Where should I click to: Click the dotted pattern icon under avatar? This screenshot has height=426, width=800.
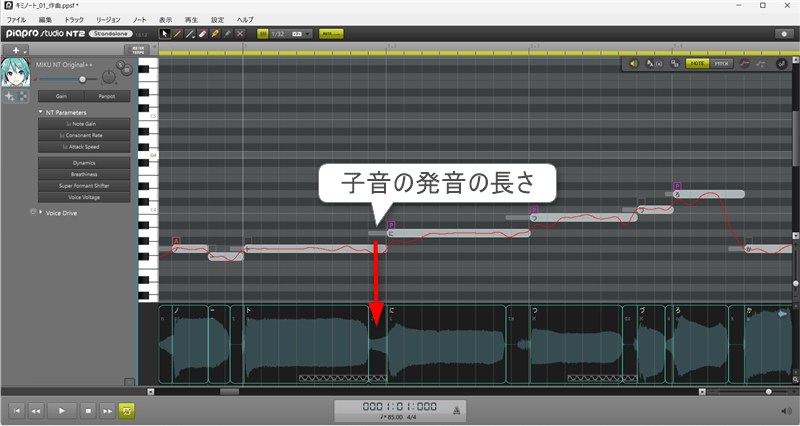tap(23, 96)
